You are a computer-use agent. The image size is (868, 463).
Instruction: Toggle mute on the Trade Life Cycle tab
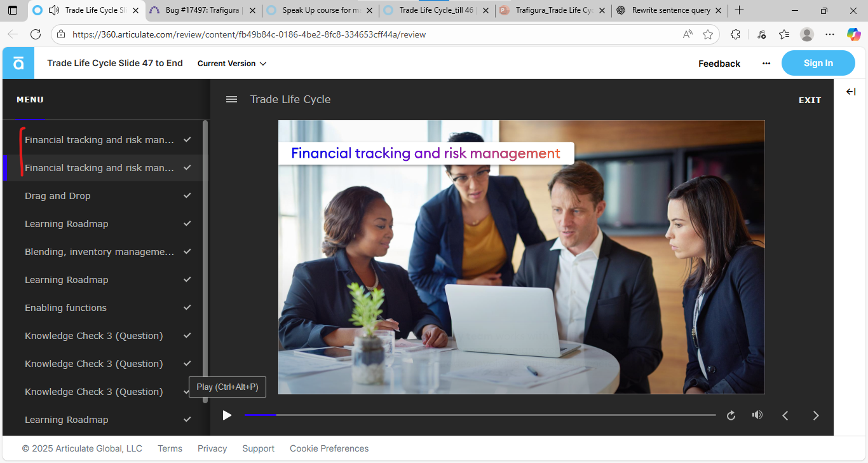[x=54, y=11]
